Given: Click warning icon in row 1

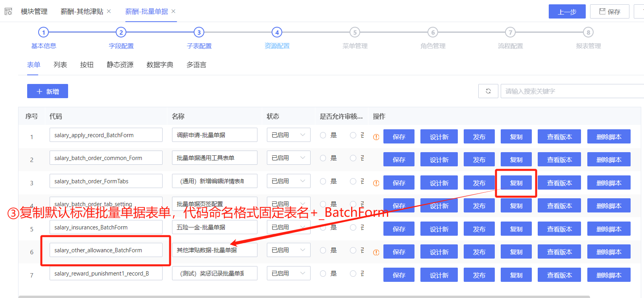Looking at the screenshot, I should [376, 137].
